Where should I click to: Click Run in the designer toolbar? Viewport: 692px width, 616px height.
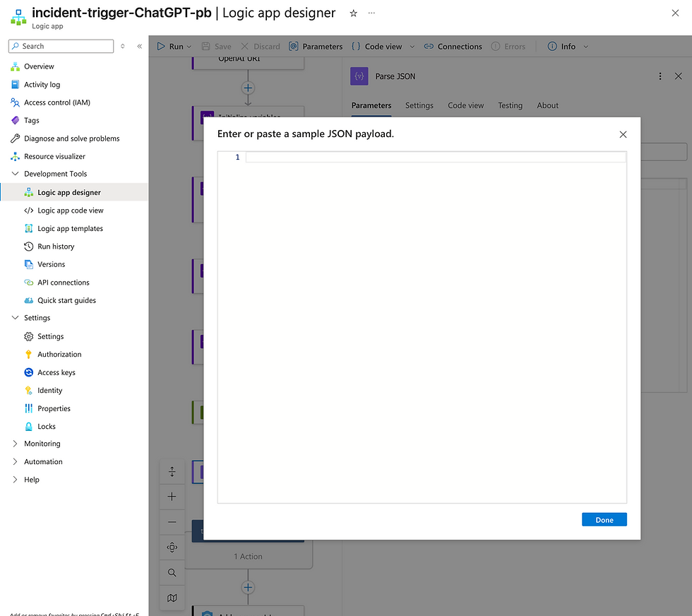point(170,47)
